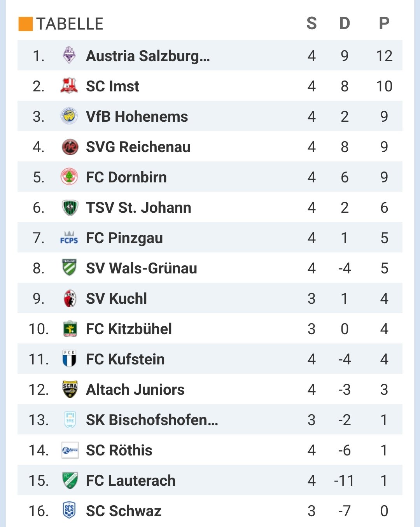Screen dimensions: 420x527
Task: Click the SCRA Altach Juniors badge
Action: [x=70, y=389]
